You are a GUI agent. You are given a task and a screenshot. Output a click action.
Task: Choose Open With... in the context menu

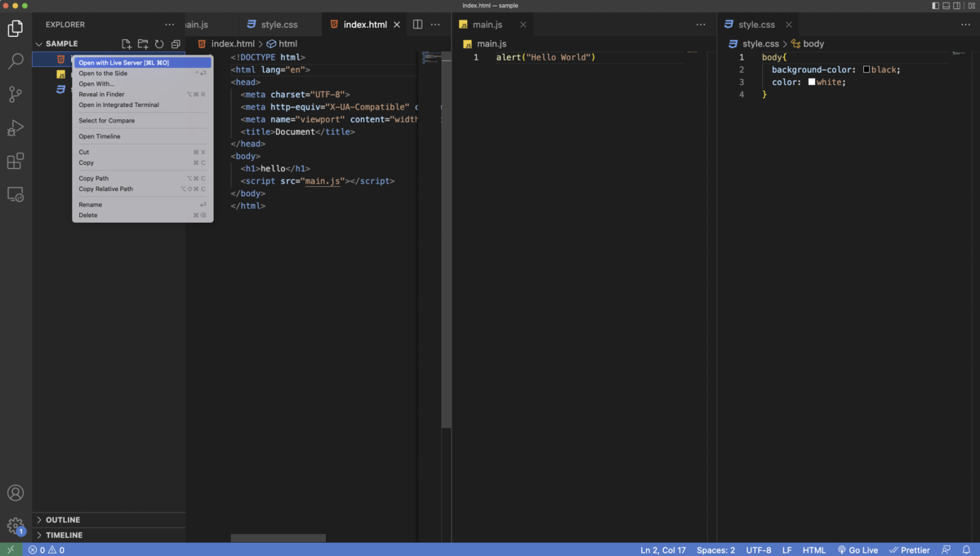pos(143,84)
